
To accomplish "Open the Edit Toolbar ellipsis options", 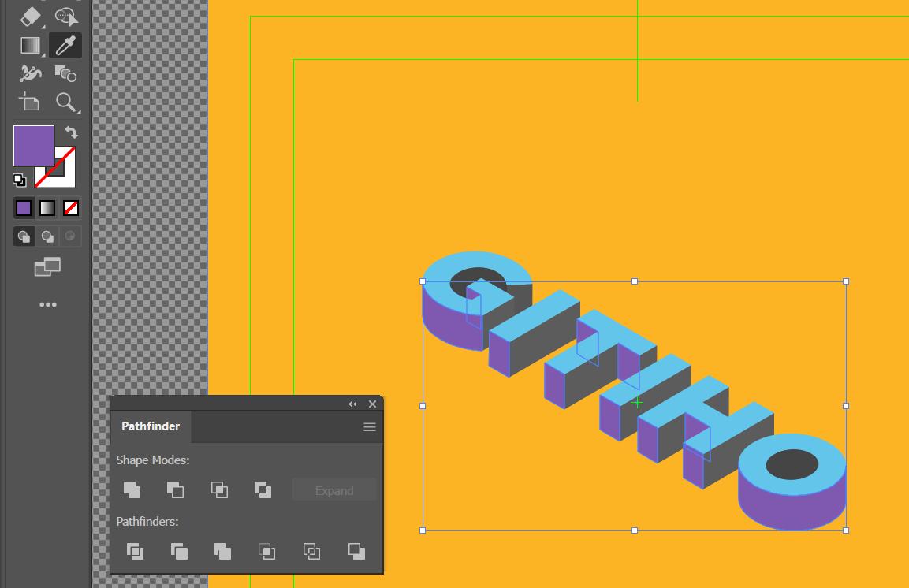I will [x=48, y=304].
